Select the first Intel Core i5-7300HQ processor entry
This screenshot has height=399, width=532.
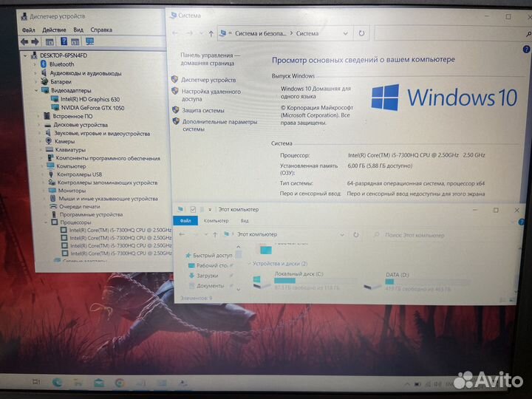120,230
